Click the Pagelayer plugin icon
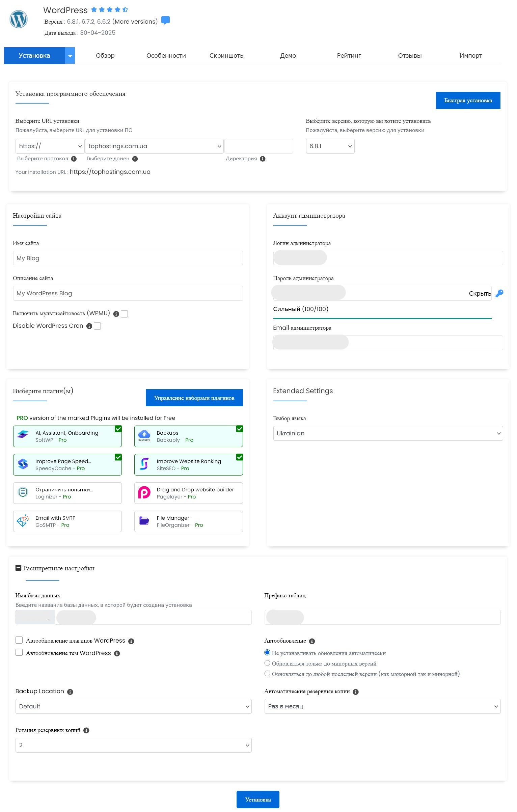The image size is (517, 812). 144,493
